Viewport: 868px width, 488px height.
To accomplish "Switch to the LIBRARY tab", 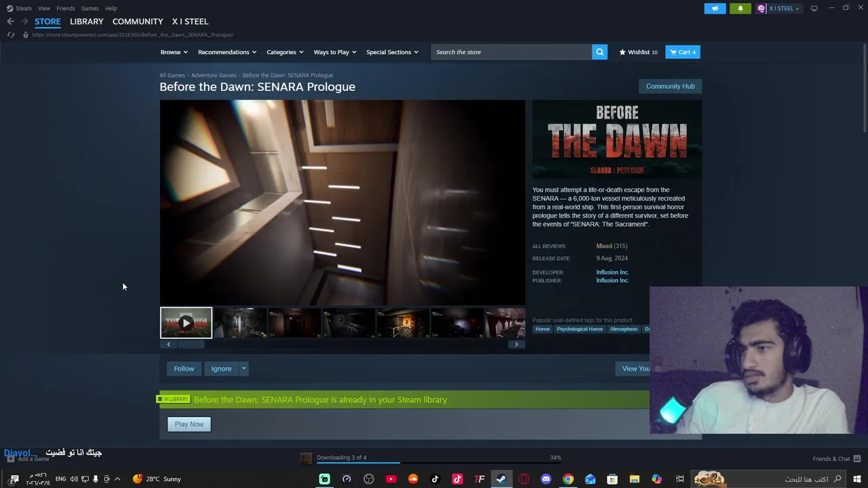I will 87,22.
